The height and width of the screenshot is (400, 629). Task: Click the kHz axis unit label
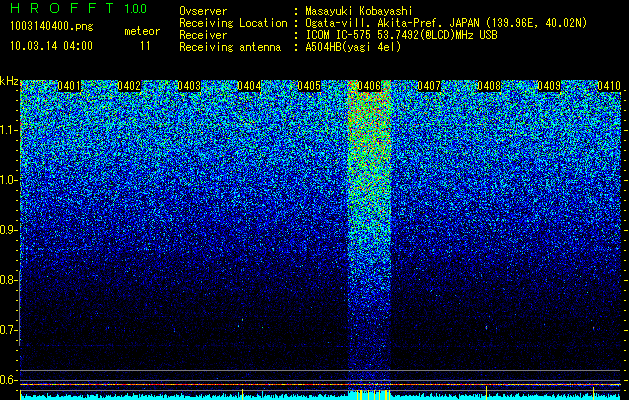(x=9, y=82)
